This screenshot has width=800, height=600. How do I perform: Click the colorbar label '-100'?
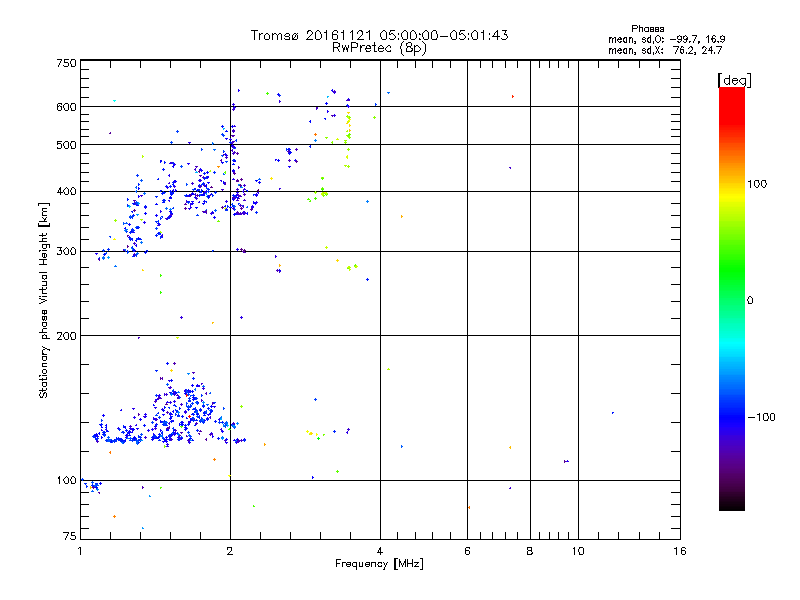click(x=761, y=417)
